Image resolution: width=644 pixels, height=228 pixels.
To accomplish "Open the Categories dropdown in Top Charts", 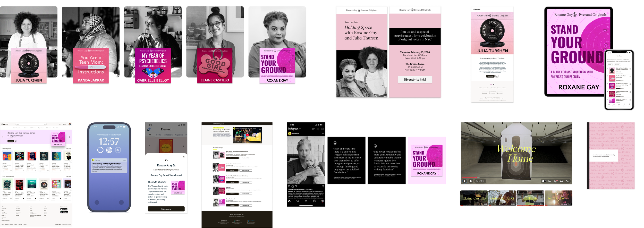I will (x=617, y=65).
